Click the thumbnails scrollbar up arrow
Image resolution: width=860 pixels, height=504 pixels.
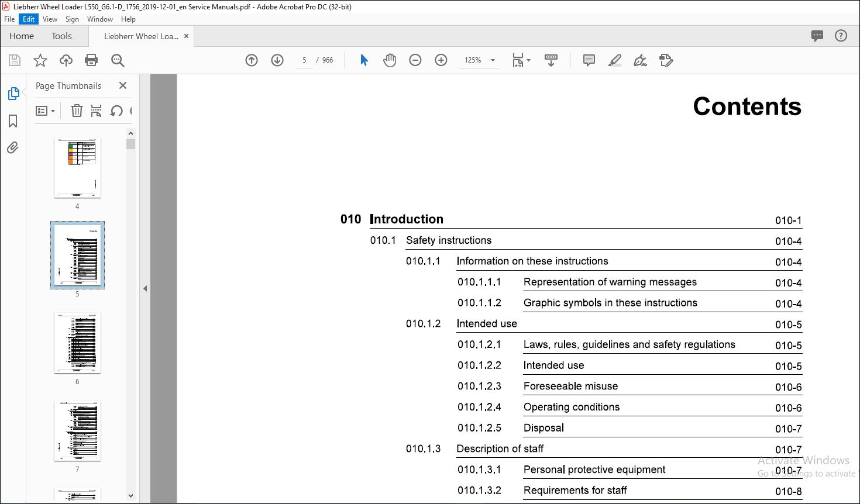click(130, 133)
